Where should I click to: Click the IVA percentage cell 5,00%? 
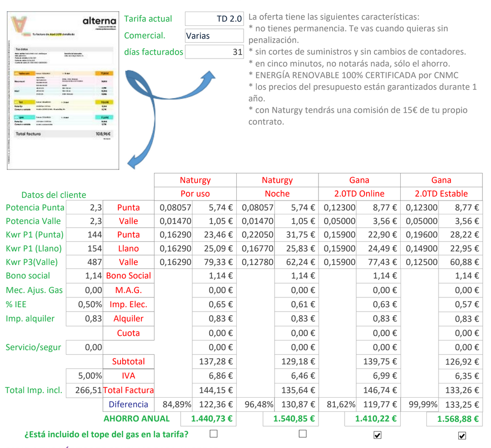tap(84, 376)
